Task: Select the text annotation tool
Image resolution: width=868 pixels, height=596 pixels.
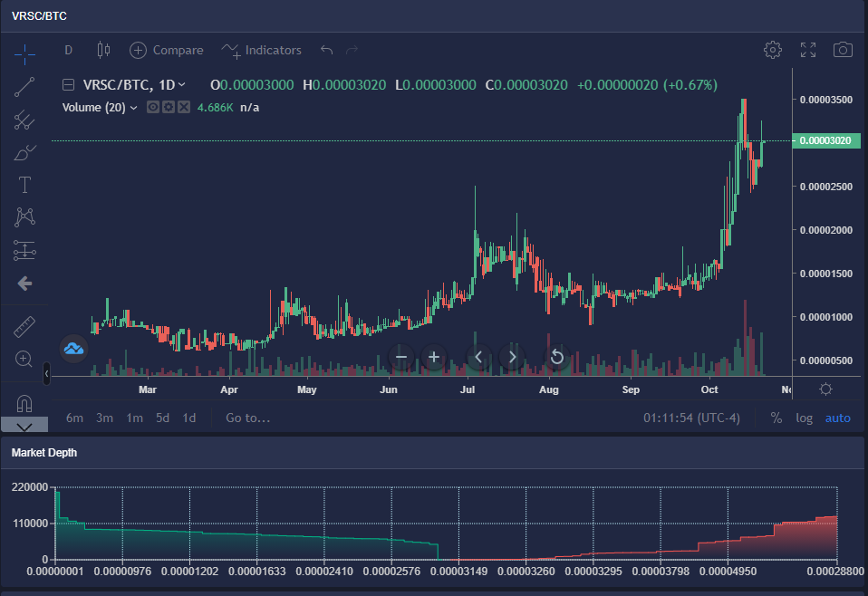Action: 24,185
